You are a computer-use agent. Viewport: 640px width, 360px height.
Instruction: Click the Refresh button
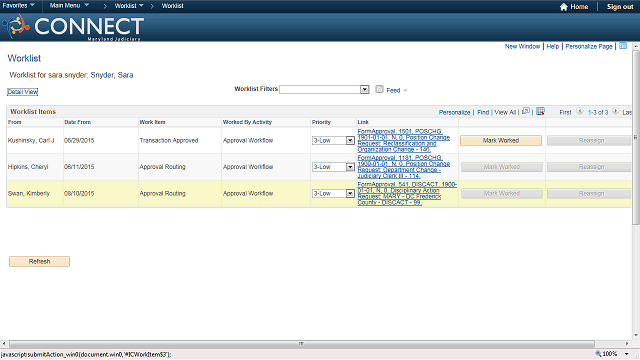pos(40,261)
